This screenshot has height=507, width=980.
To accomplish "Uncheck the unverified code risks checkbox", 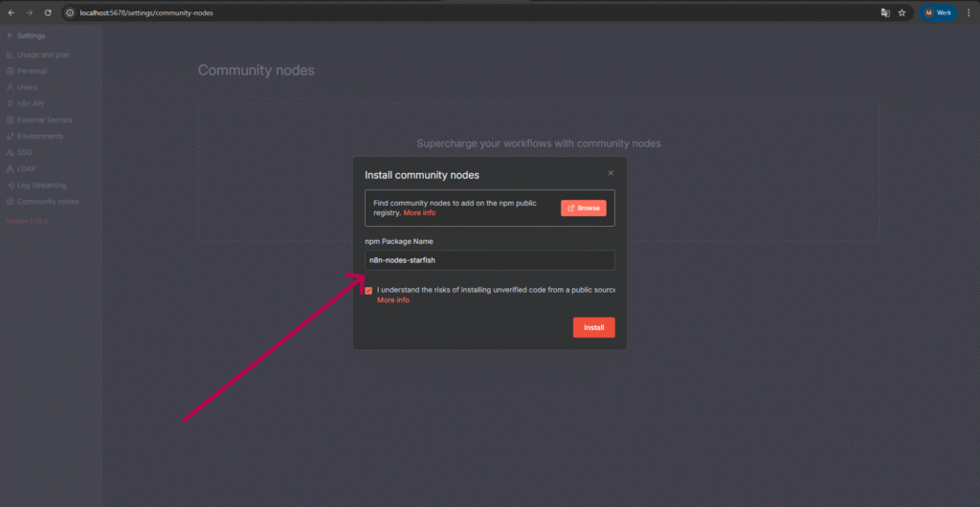I will coord(368,290).
